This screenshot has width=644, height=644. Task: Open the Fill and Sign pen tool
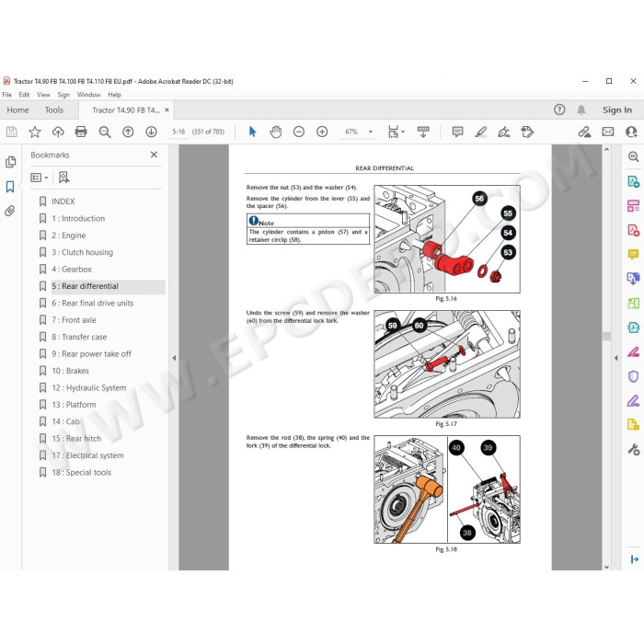(504, 132)
